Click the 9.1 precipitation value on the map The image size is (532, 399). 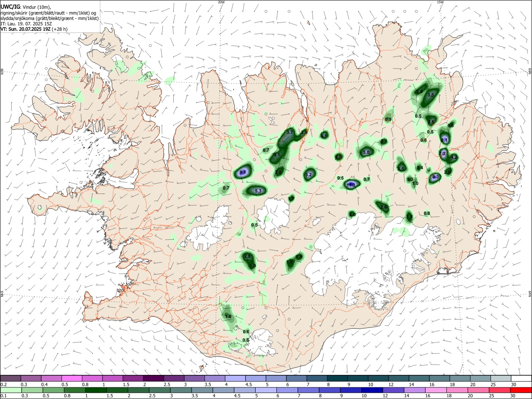click(243, 172)
